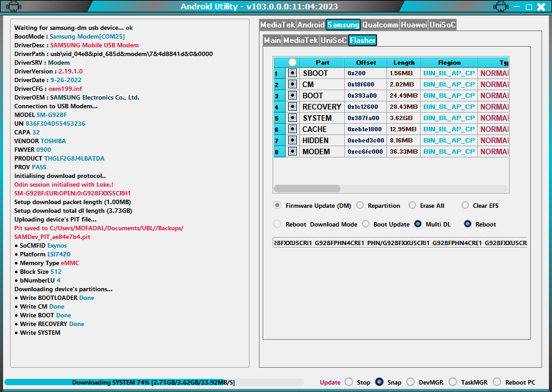The height and width of the screenshot is (392, 552).
Task: Open TaskMGR via its radio button
Action: pyautogui.click(x=452, y=382)
